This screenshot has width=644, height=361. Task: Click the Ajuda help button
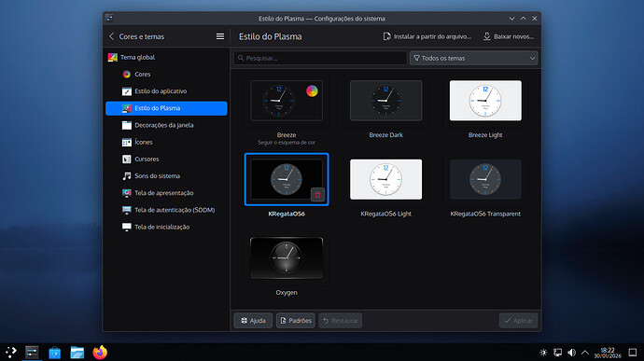pyautogui.click(x=253, y=320)
